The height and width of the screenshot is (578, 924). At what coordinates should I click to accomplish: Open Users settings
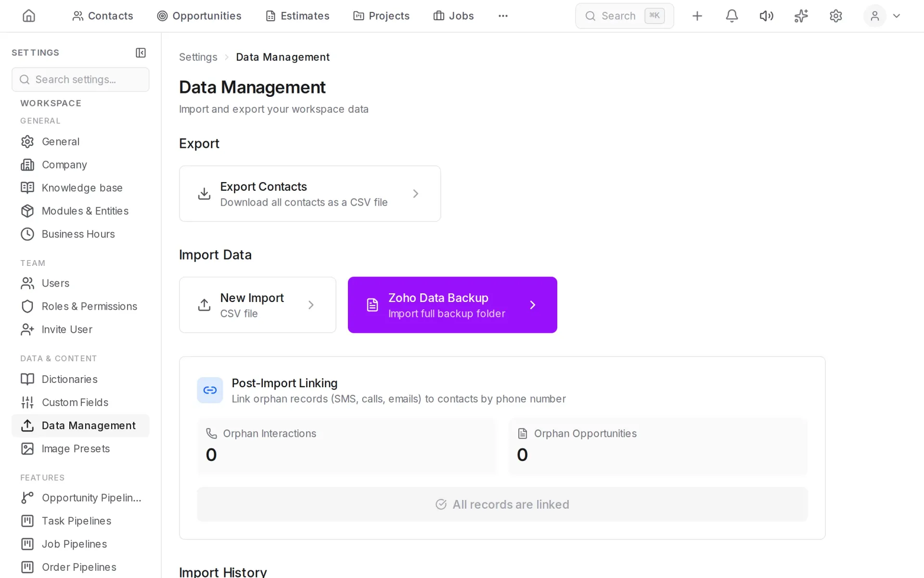(x=80, y=283)
